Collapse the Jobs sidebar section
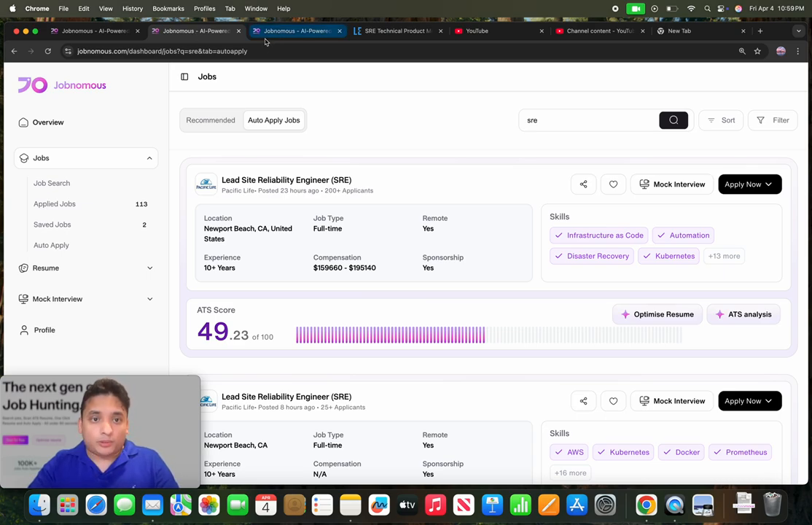This screenshot has height=525, width=812. point(149,158)
